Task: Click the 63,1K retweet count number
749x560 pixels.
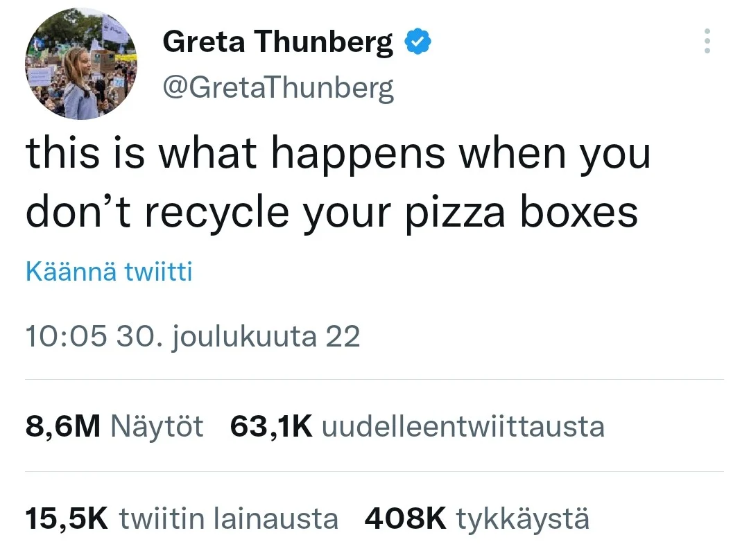Action: pyautogui.click(x=271, y=426)
